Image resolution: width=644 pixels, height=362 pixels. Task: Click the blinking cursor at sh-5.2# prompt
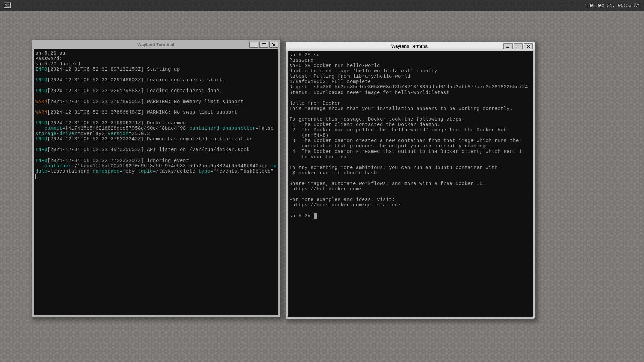pos(315,216)
